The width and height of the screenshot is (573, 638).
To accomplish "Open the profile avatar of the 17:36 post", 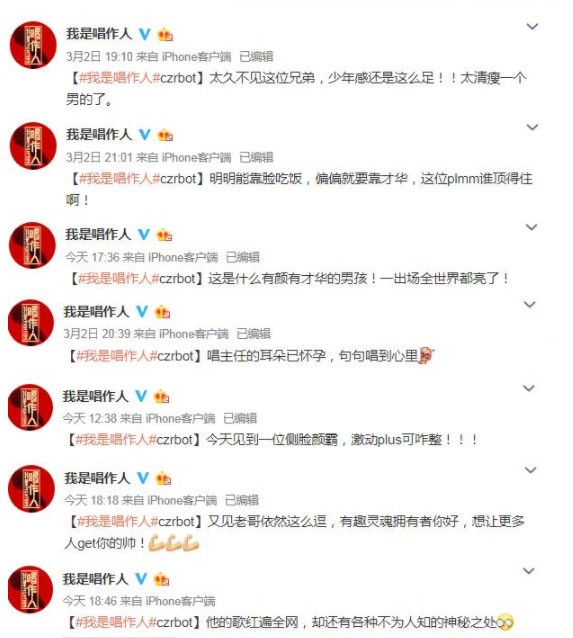I will coord(32,245).
